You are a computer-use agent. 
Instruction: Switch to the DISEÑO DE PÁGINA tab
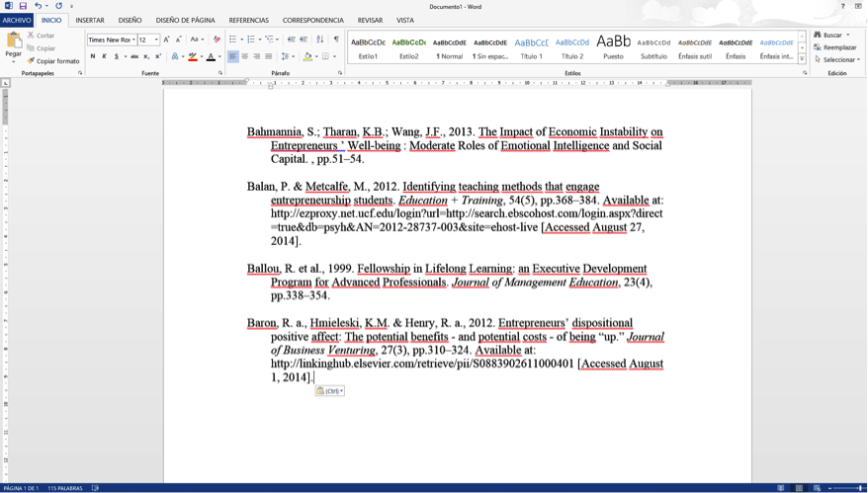(x=186, y=20)
